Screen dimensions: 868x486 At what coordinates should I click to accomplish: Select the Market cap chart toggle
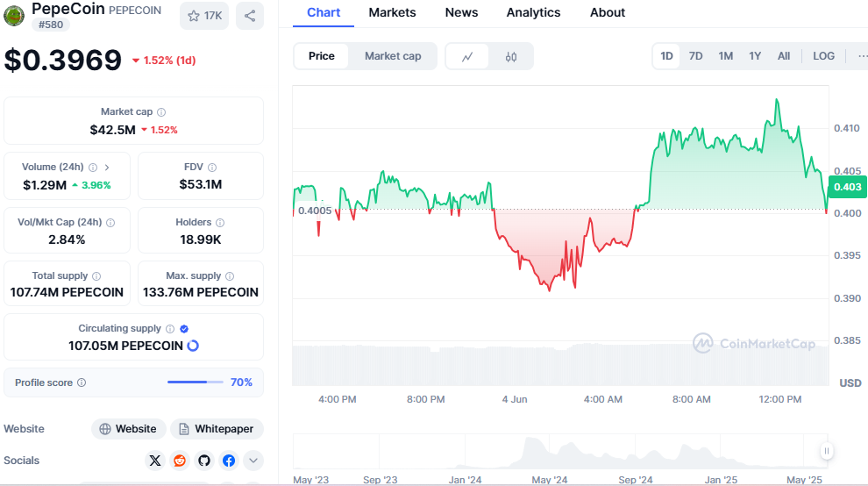[393, 56]
